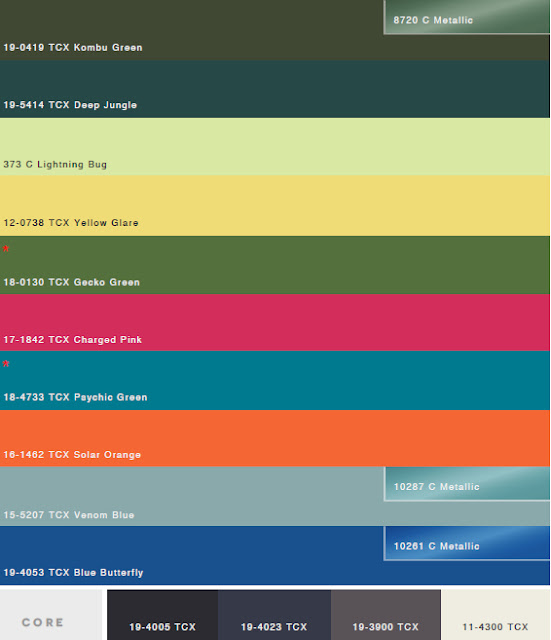The height and width of the screenshot is (640, 551).
Task: Click the 10287 C Metallic swatch
Action: point(467,484)
